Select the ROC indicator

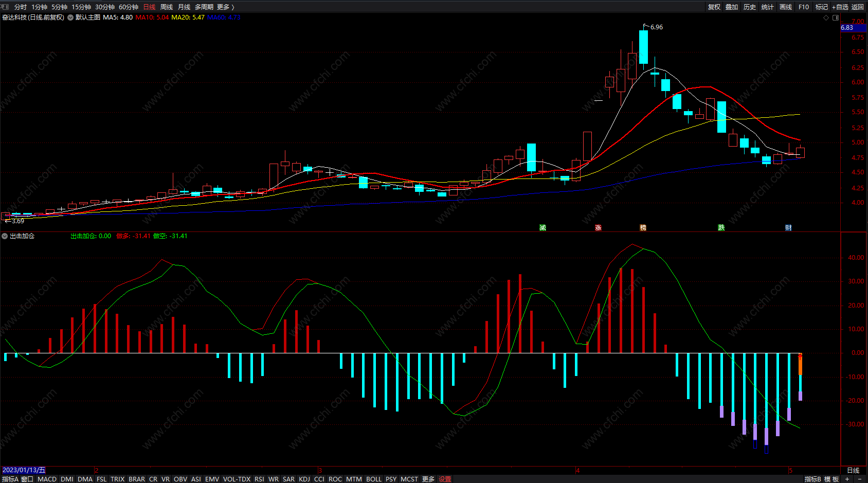pyautogui.click(x=335, y=479)
